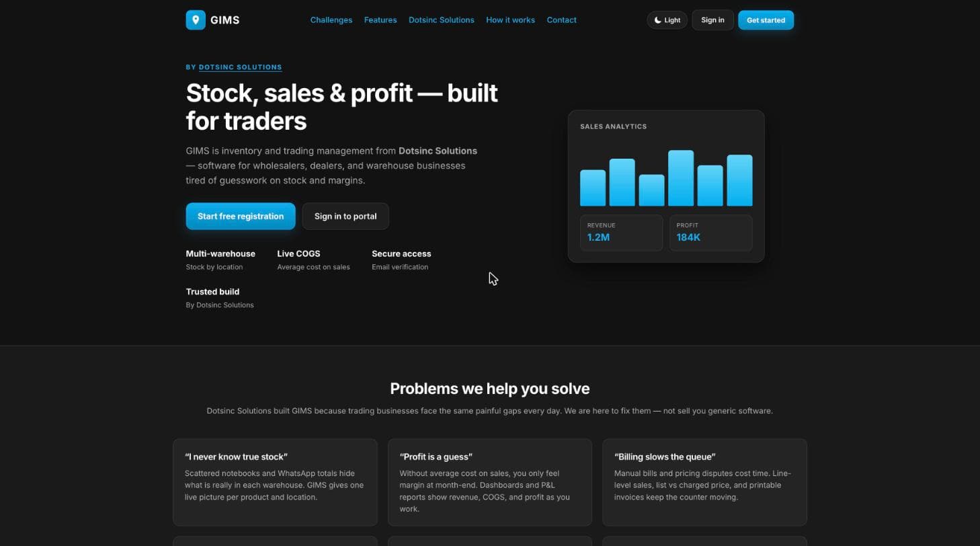The image size is (980, 546).
Task: Click the Stock, sales & profit headline
Action: [341, 106]
